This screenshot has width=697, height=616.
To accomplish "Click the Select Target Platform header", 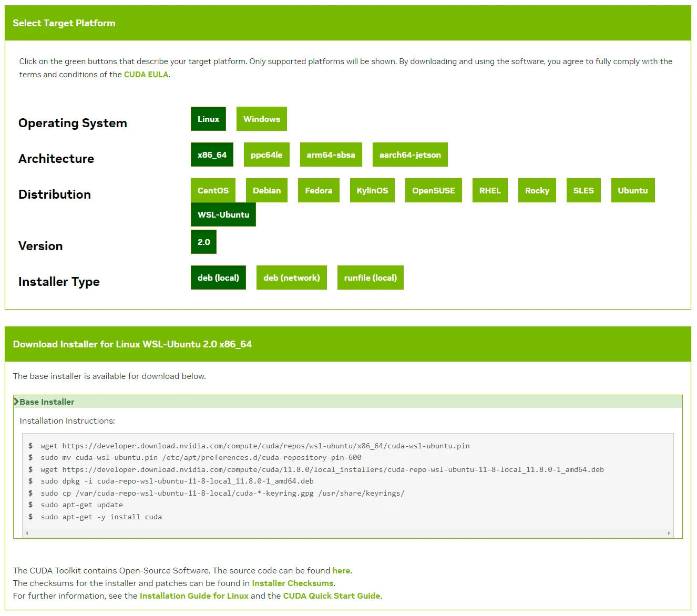I will [x=64, y=23].
